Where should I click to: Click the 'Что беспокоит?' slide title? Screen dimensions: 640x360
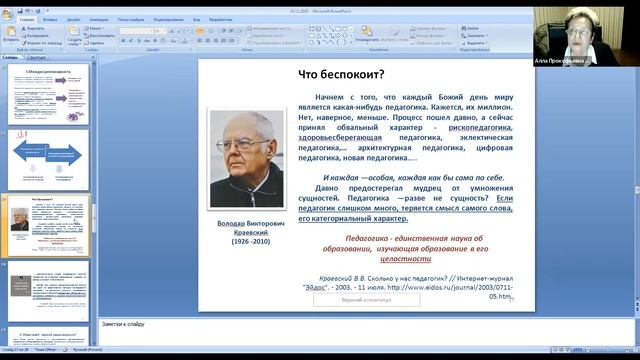click(341, 74)
